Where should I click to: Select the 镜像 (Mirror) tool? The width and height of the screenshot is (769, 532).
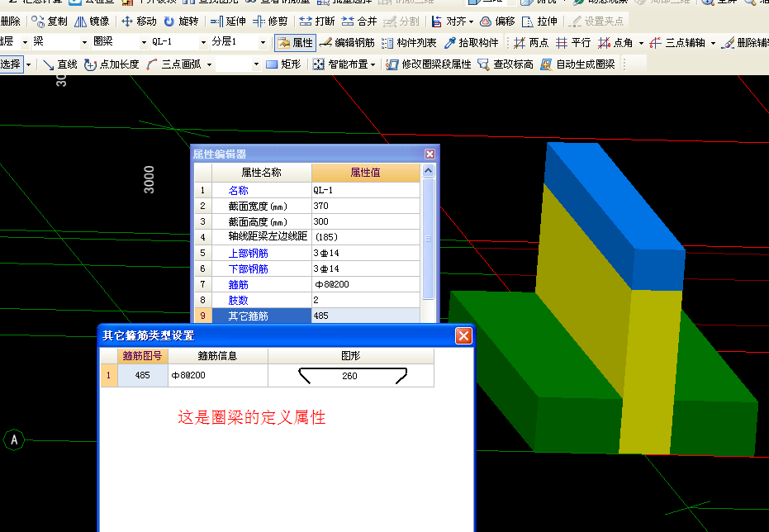click(92, 21)
